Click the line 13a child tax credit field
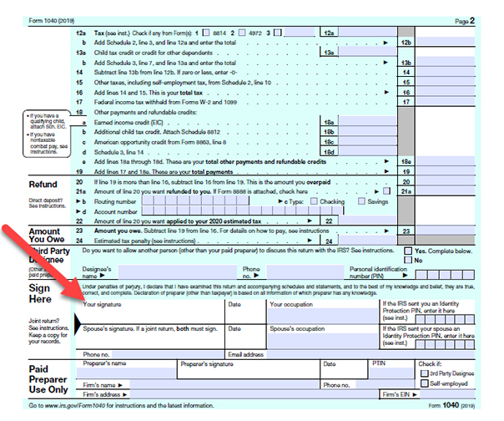 coord(368,52)
